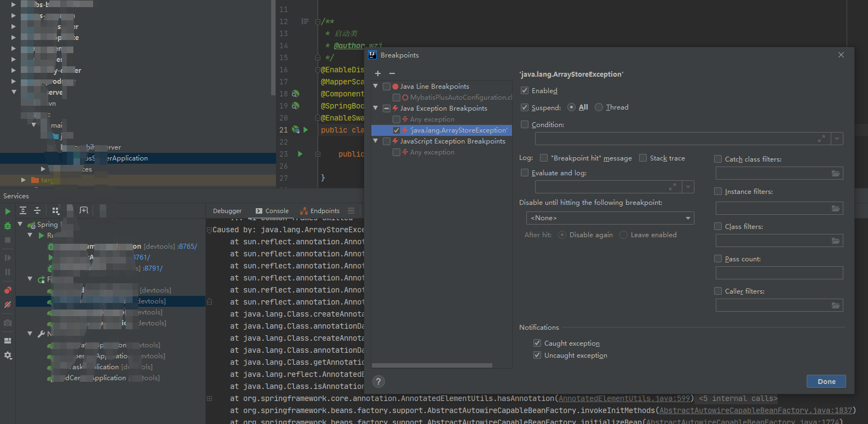Viewport: 868px width, 424px height.
Task: Browse Class filters folder icon
Action: [836, 240]
